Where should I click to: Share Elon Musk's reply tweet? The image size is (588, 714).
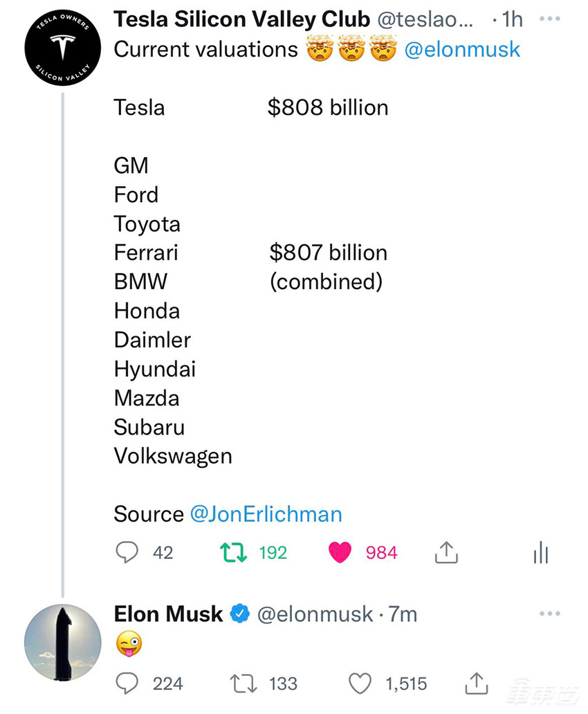pos(476,684)
